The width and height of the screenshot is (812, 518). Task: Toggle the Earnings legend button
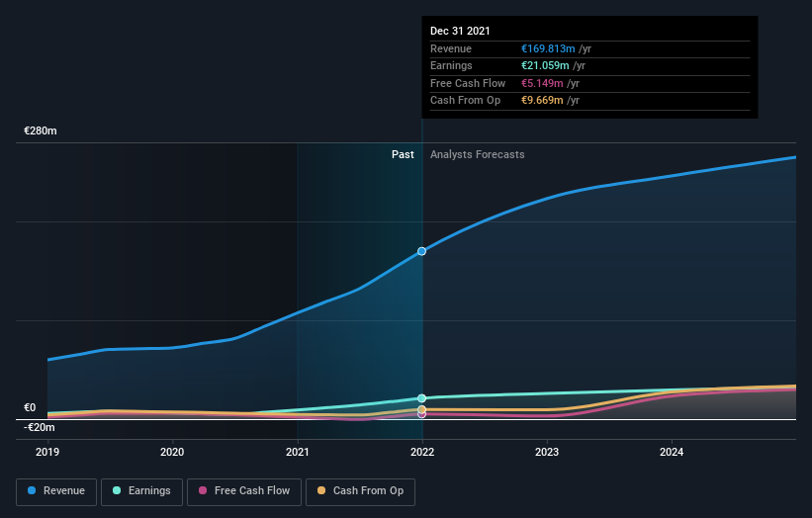coord(141,491)
